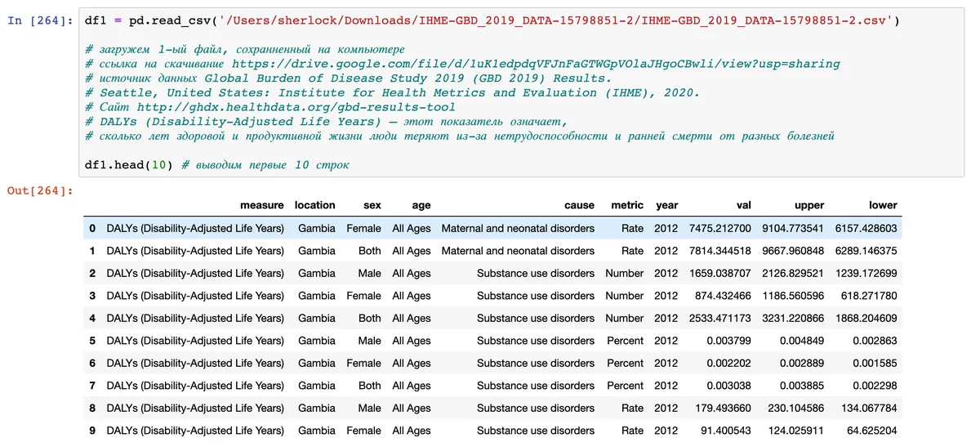The width and height of the screenshot is (980, 447).
Task: Click the 'lower' column header
Action: pos(883,205)
